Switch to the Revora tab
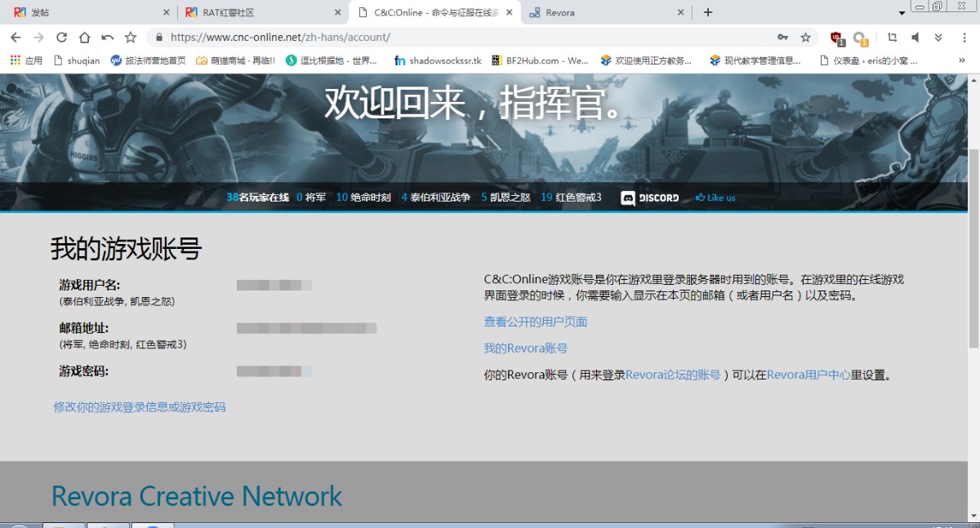The height and width of the screenshot is (528, 980). click(605, 12)
